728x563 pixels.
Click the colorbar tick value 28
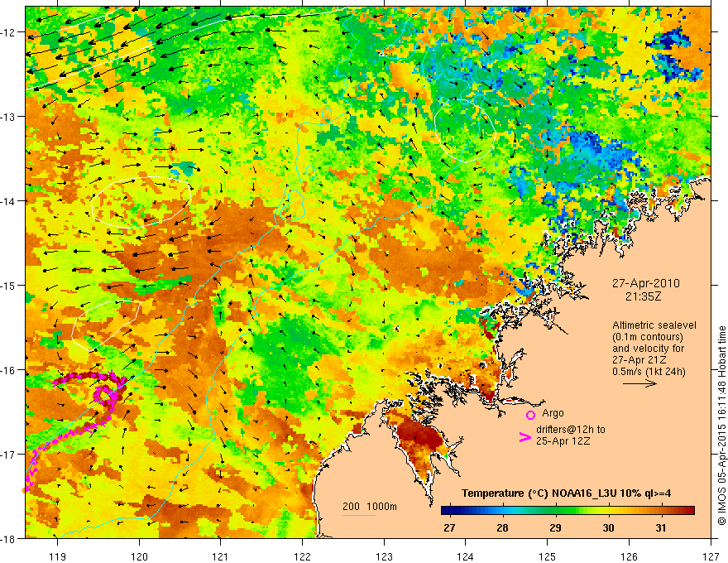(502, 528)
